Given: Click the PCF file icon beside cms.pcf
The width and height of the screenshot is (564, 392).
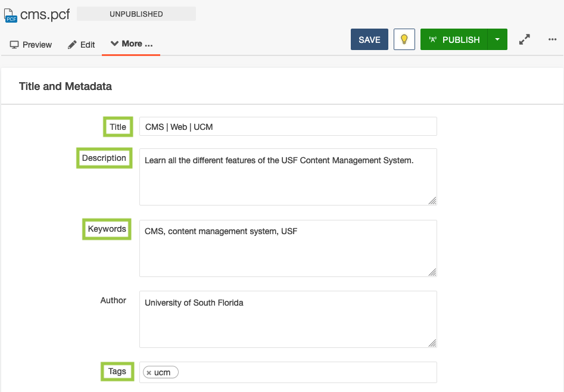Looking at the screenshot, I should coord(11,15).
